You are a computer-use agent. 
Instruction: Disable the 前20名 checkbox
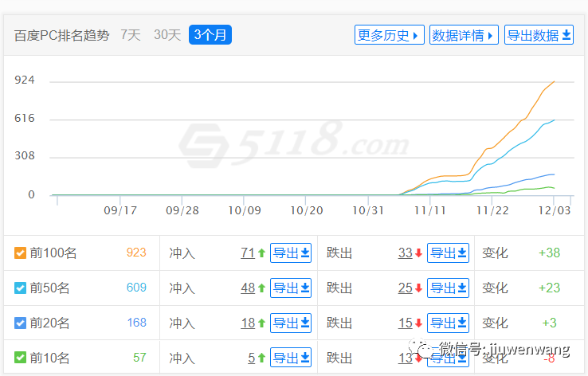(21, 323)
